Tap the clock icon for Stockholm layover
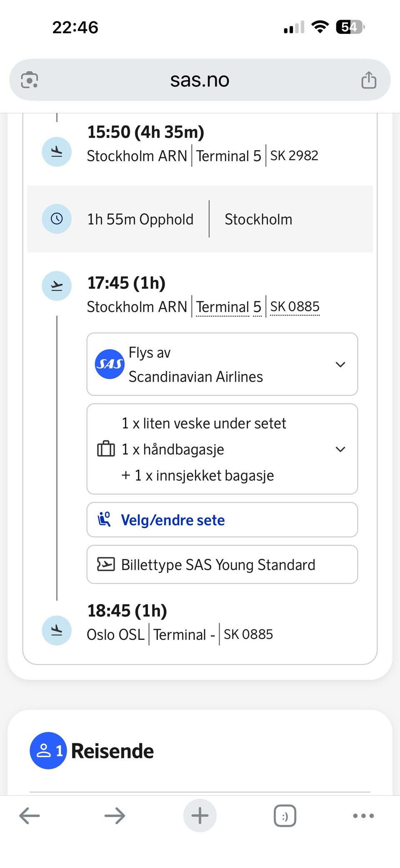Viewport: 400px width, 868px height. coord(57,219)
